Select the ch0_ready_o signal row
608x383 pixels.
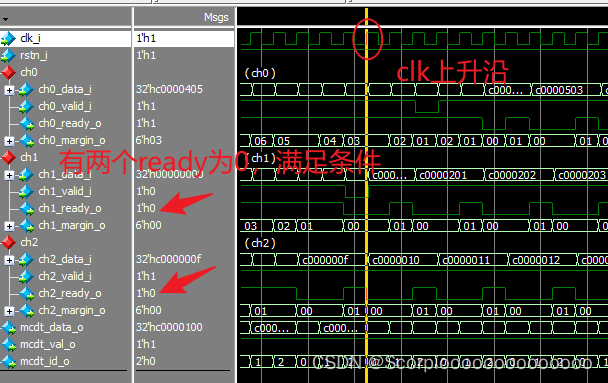70,123
